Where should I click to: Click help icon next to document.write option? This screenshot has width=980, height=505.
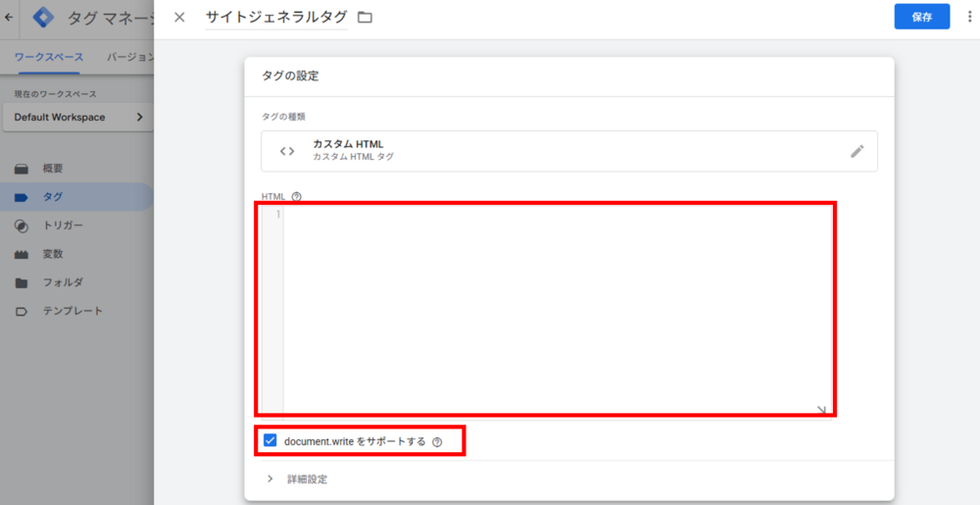point(437,442)
